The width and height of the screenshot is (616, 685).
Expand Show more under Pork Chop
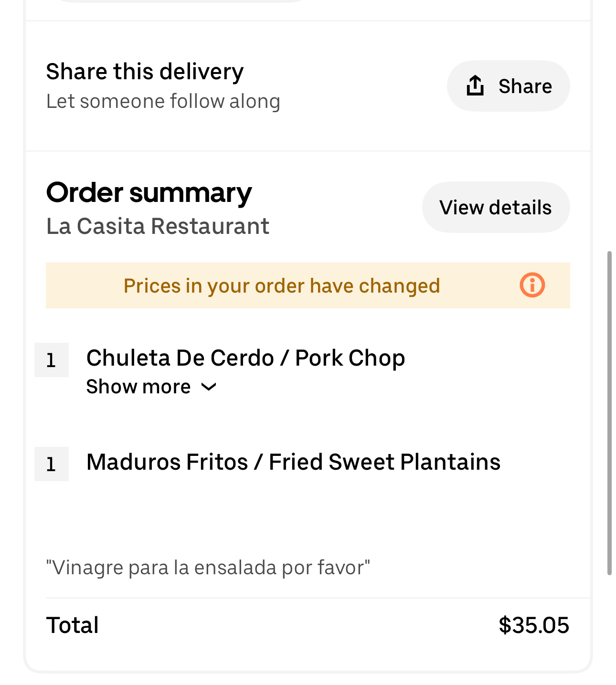click(138, 387)
